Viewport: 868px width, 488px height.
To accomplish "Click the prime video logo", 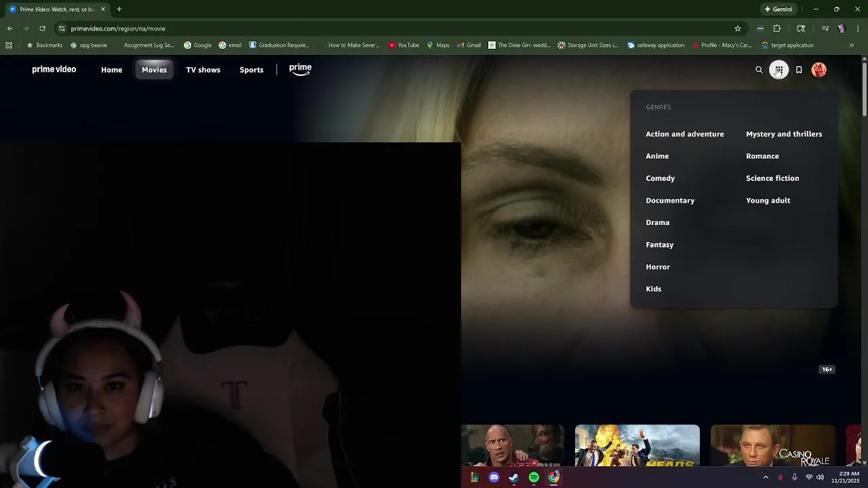I will point(54,69).
